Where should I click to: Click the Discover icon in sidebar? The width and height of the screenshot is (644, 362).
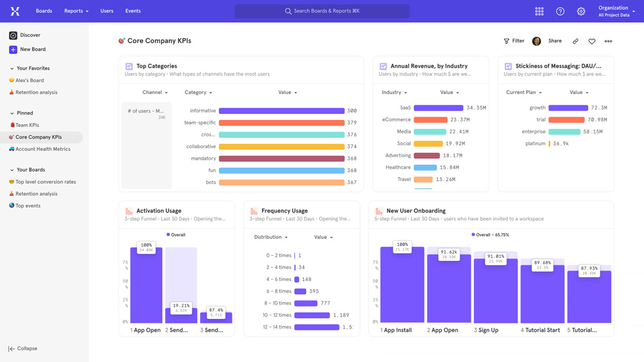coord(13,35)
